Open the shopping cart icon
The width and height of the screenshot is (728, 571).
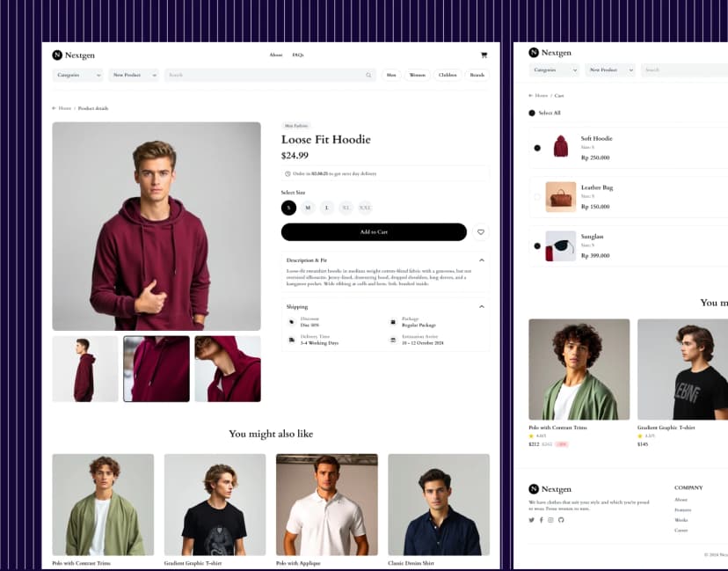[484, 55]
